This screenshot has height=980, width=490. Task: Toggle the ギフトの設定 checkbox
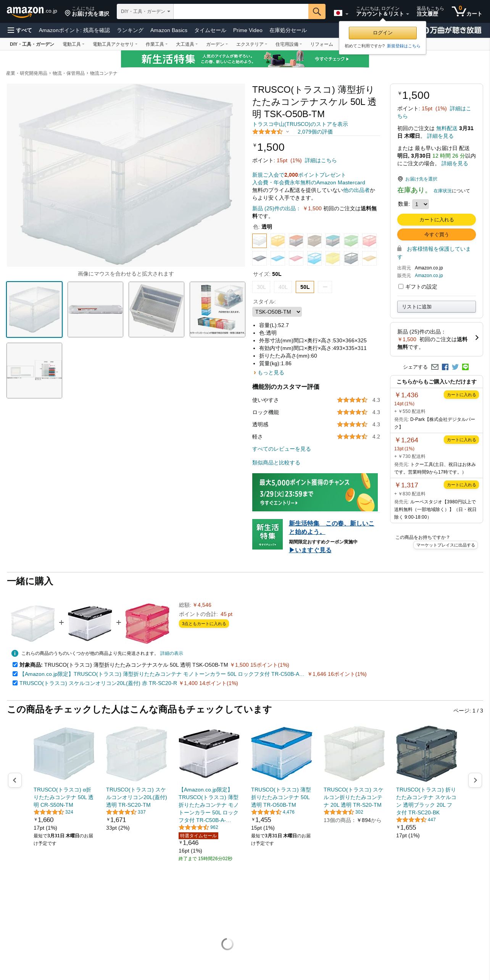(401, 286)
